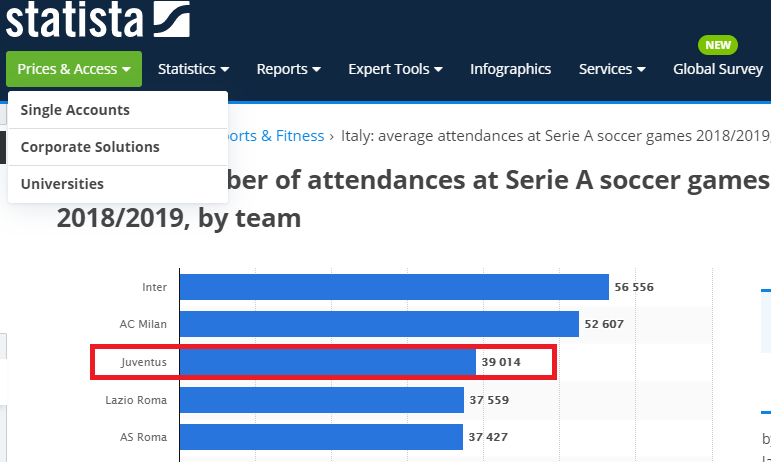Expand the Expert Tools menu

coord(395,69)
